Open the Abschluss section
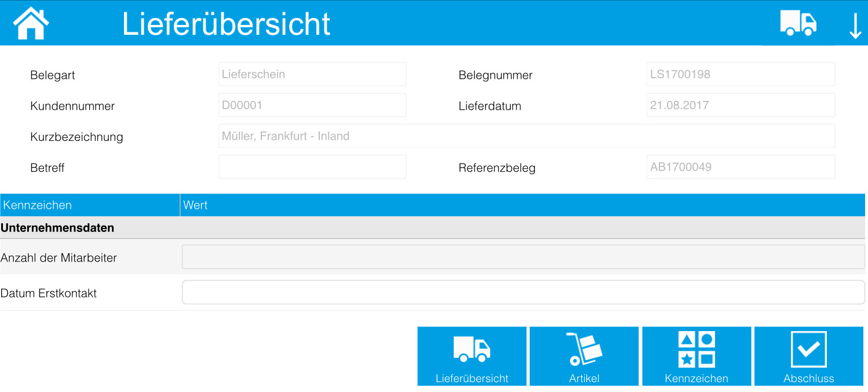This screenshot has height=392, width=868. coord(808,356)
